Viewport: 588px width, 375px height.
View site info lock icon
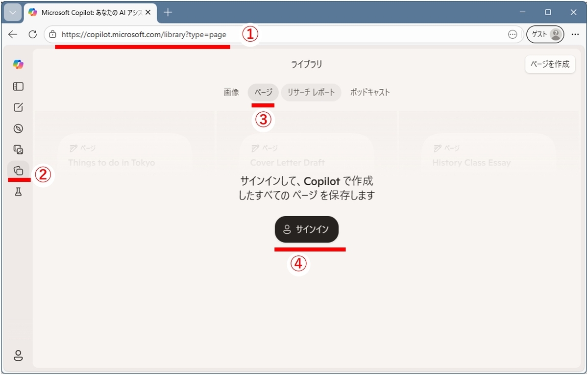pyautogui.click(x=53, y=35)
